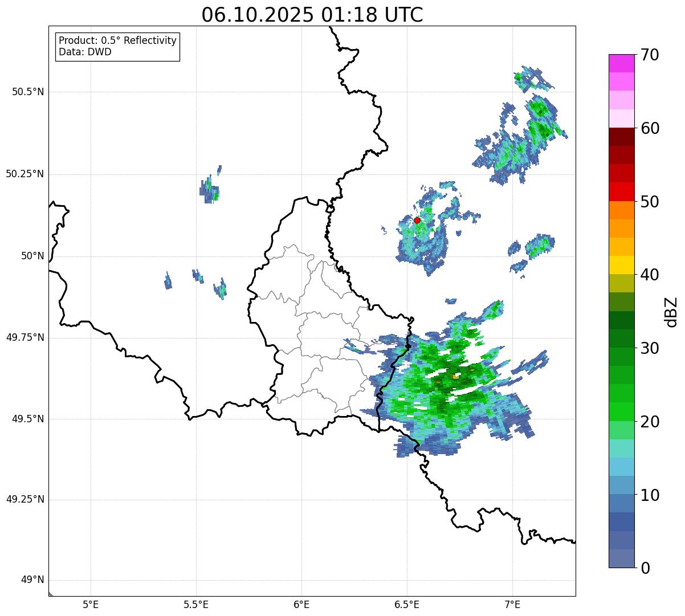Click the 20 colorbar tick label
The width and height of the screenshot is (685, 616).
(650, 422)
